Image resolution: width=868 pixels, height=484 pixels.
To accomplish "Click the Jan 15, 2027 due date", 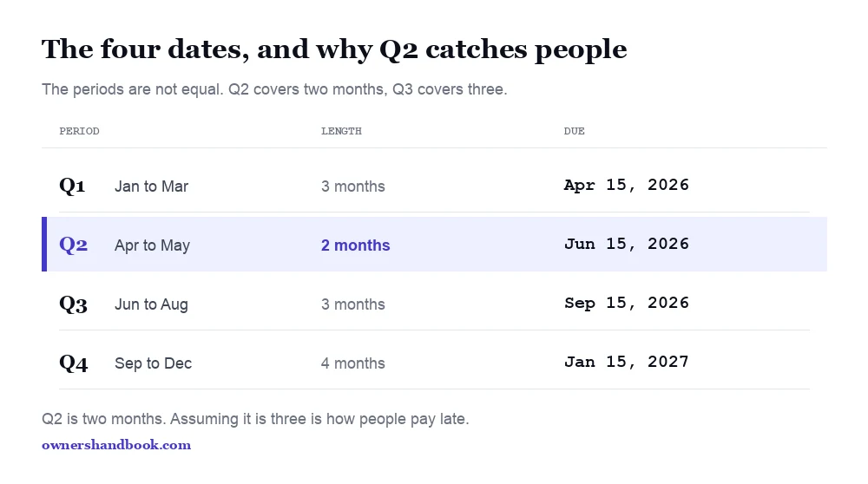I will [627, 362].
